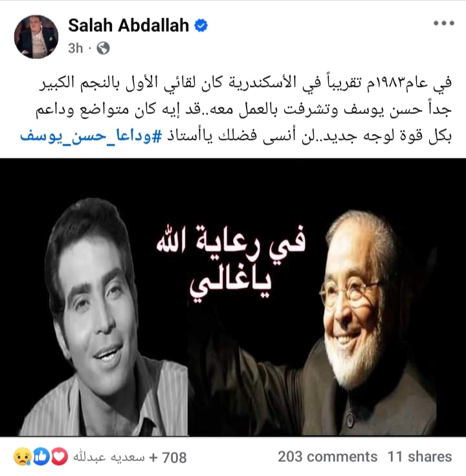Open Salah Abdallah's profile picture

click(x=36, y=37)
